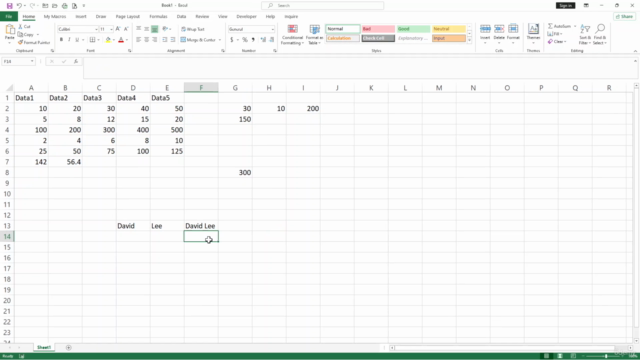Click the Orientation angled text icon
This screenshot has width=640, height=360.
pyautogui.click(x=165, y=29)
